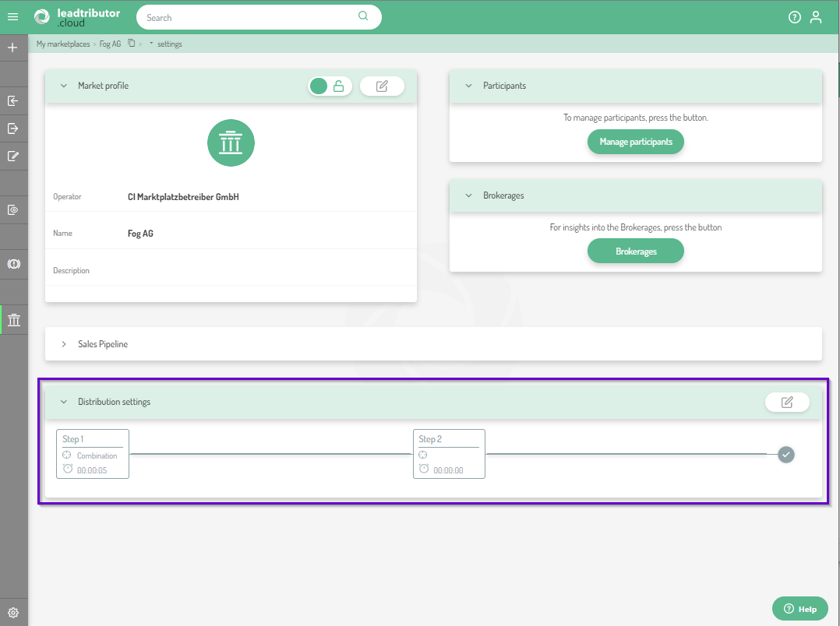This screenshot has width=840, height=626.
Task: Click the help question mark in header
Action: pyautogui.click(x=794, y=17)
